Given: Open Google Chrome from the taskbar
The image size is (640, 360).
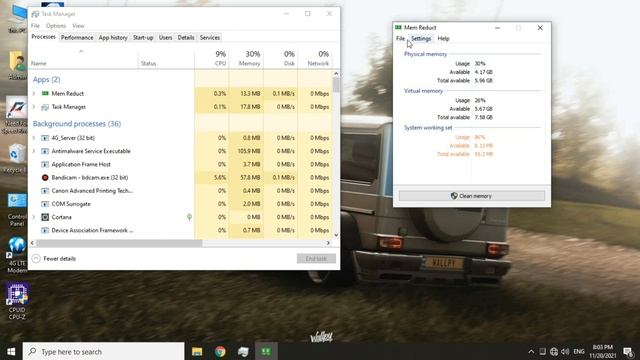Looking at the screenshot, I should pos(220,351).
